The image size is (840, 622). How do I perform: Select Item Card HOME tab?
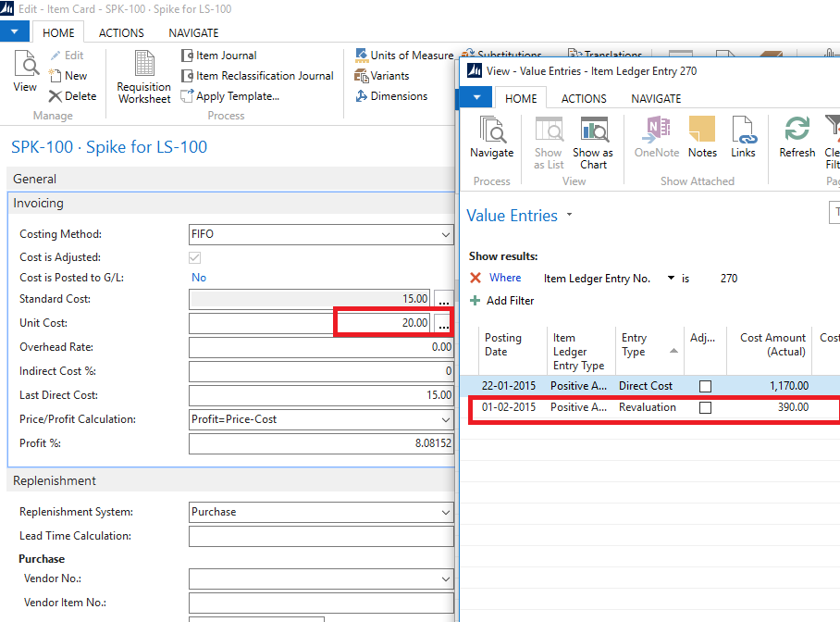[58, 32]
